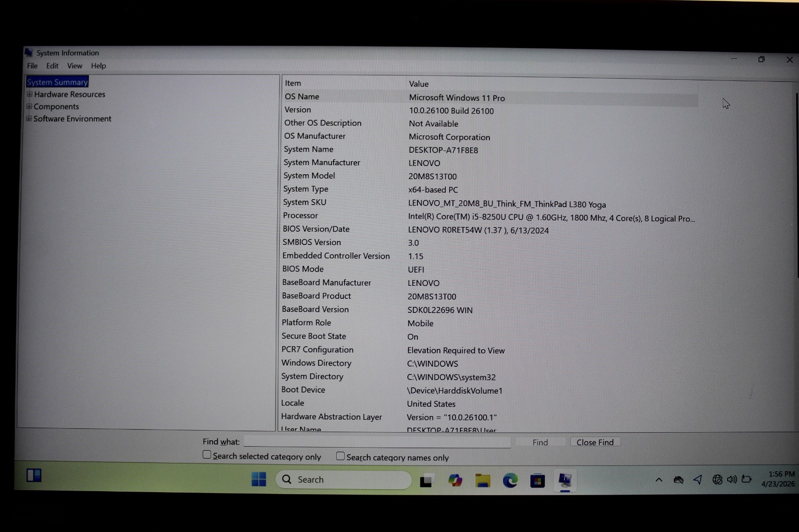This screenshot has width=799, height=532.
Task: Open Microsoft Store from the taskbar
Action: click(x=537, y=481)
